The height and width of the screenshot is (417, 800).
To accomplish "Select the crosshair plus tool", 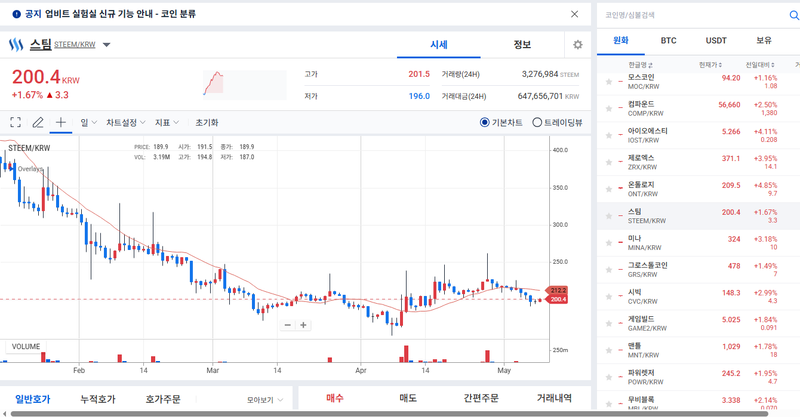I will tap(60, 122).
